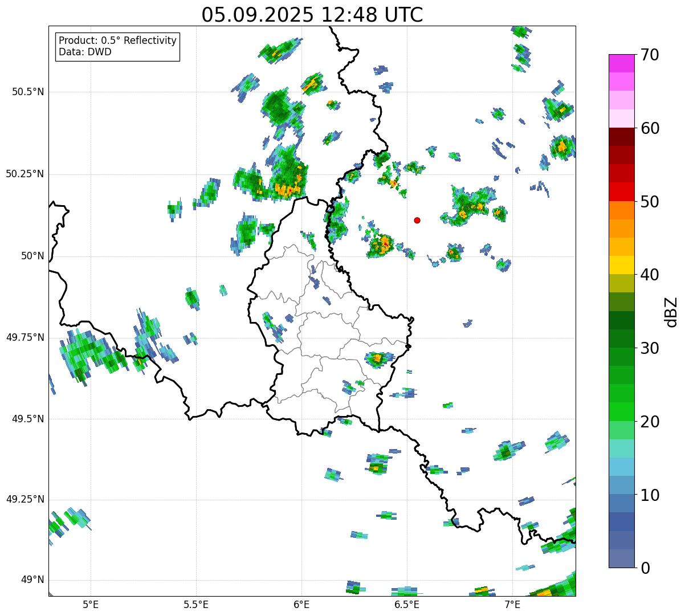Click the 49.5°N latitude label
The image size is (685, 616).
click(x=28, y=419)
